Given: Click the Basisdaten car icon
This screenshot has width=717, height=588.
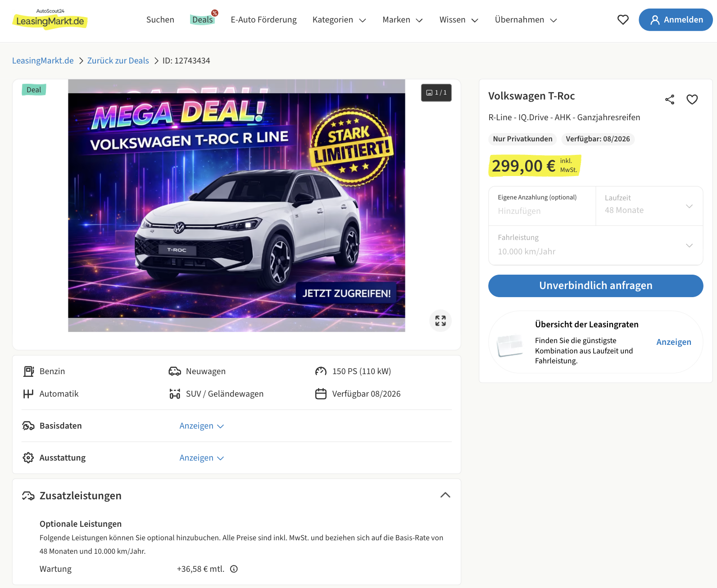Looking at the screenshot, I should (x=28, y=426).
